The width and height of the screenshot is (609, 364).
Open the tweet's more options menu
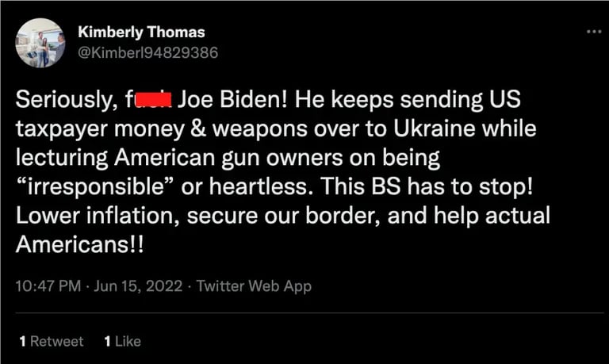(x=593, y=31)
